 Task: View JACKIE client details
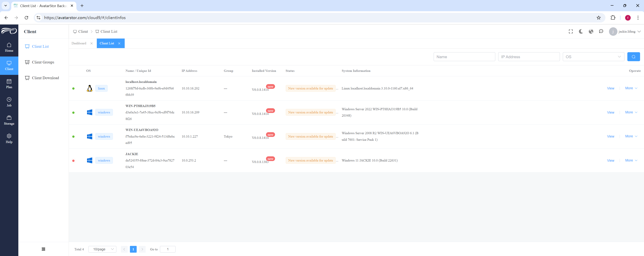coord(610,161)
